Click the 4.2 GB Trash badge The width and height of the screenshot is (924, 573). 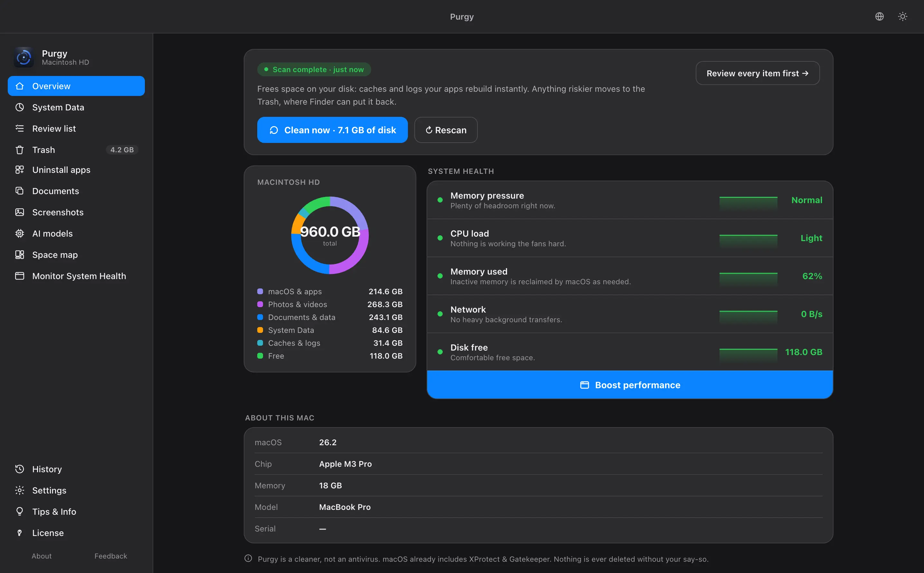[122, 150]
